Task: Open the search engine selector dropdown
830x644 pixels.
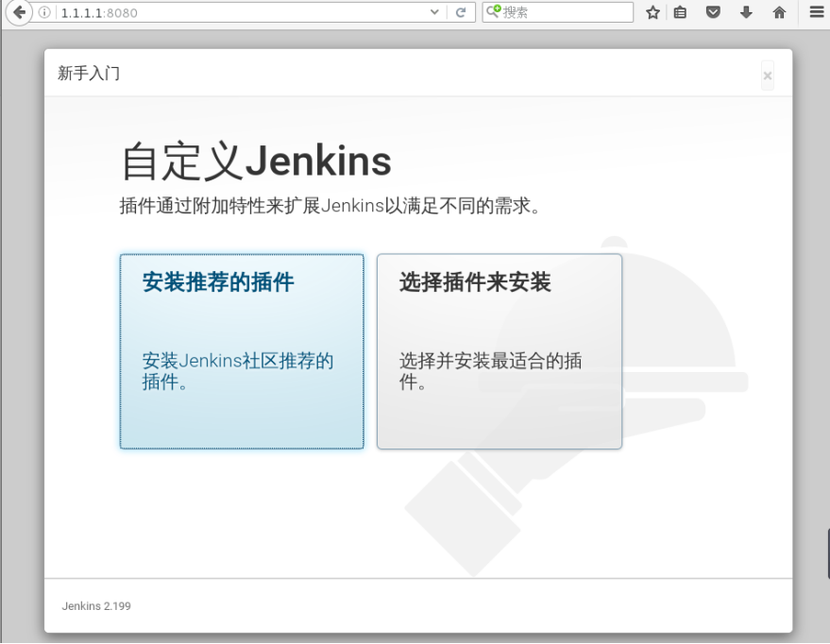Action: [x=490, y=12]
